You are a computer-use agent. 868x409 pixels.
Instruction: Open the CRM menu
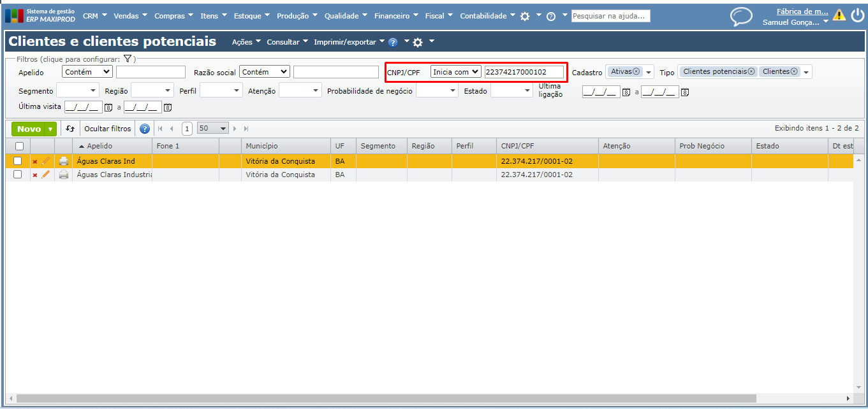coord(94,16)
